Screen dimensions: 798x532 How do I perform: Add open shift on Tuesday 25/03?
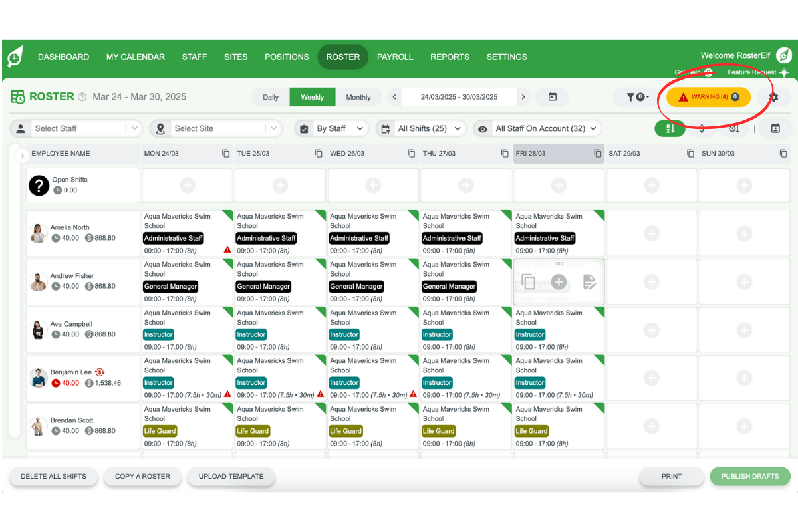[x=280, y=186]
